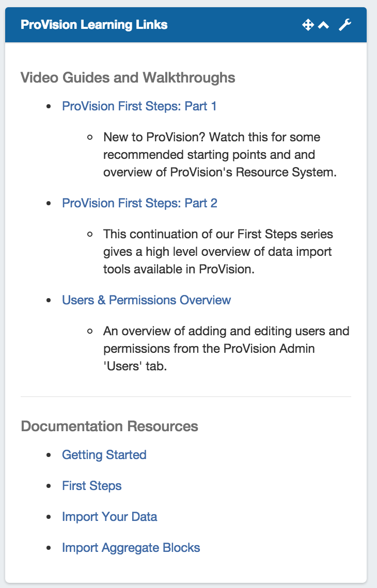Click the Documentation Resources heading
Viewport: 377px width, 588px height.
109,427
